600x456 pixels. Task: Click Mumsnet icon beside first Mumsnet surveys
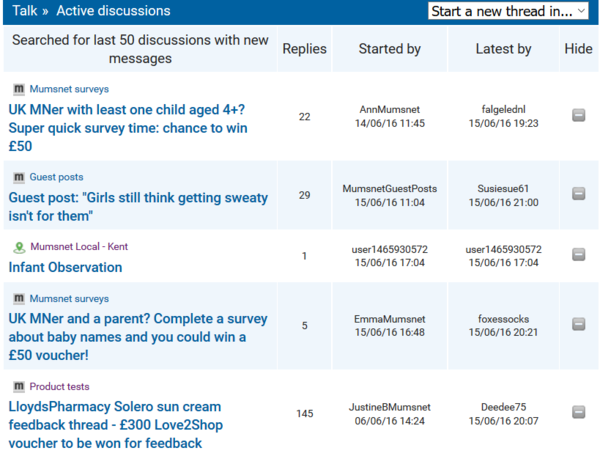[x=19, y=90]
